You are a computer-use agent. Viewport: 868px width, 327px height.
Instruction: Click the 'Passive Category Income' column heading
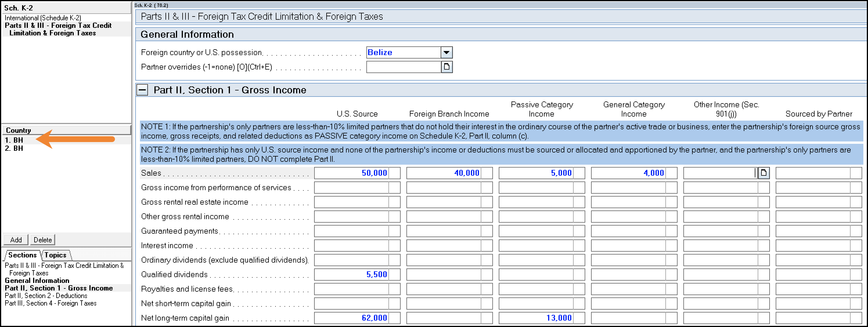tap(541, 109)
